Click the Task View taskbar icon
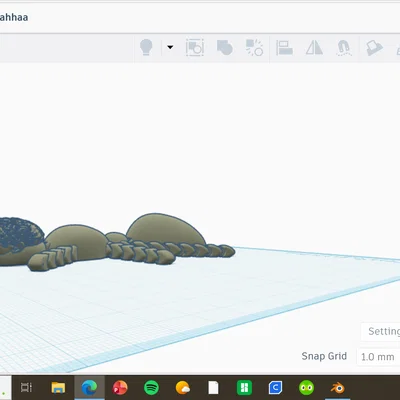The image size is (400, 400). point(26,388)
